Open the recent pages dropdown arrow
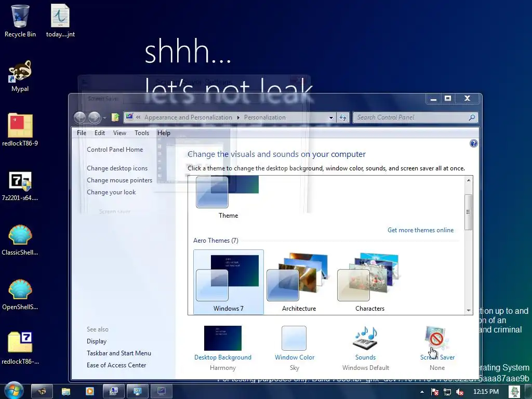The width and height of the screenshot is (532, 399). coord(104,118)
